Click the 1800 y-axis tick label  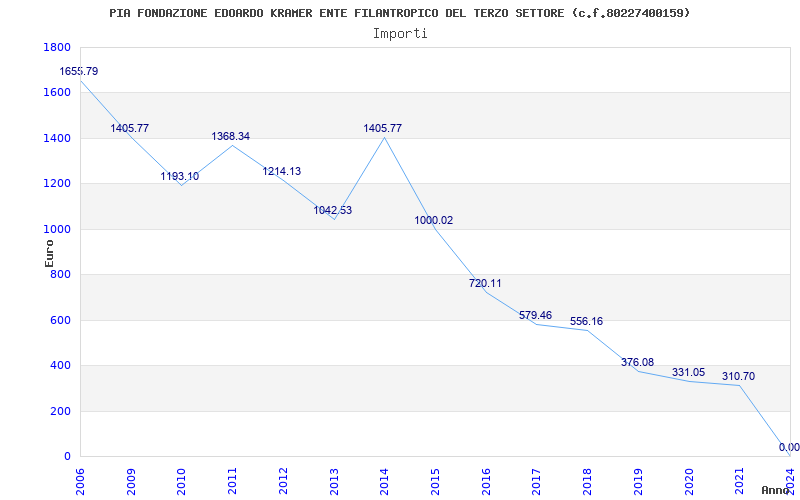pos(59,48)
